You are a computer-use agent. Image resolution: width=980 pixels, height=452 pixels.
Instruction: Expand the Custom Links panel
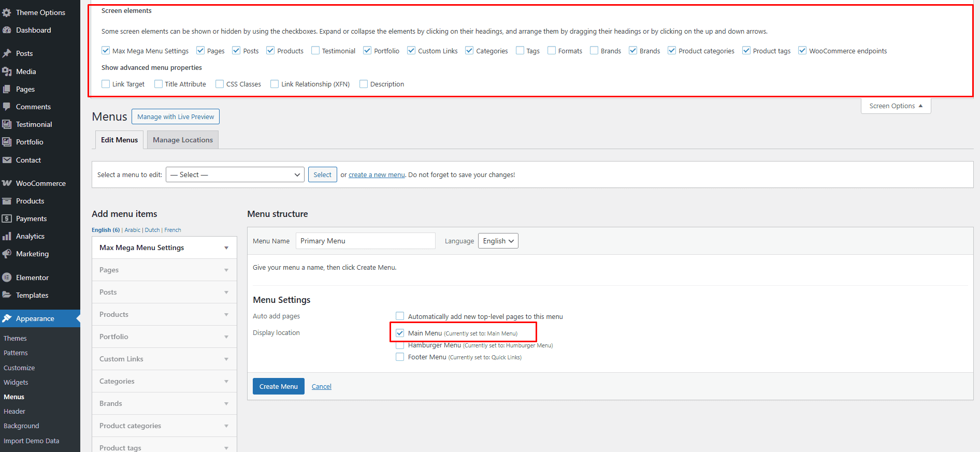point(164,359)
